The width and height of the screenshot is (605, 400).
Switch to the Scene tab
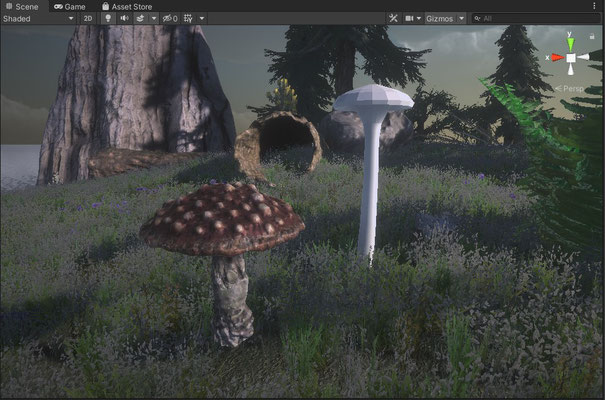pyautogui.click(x=22, y=7)
